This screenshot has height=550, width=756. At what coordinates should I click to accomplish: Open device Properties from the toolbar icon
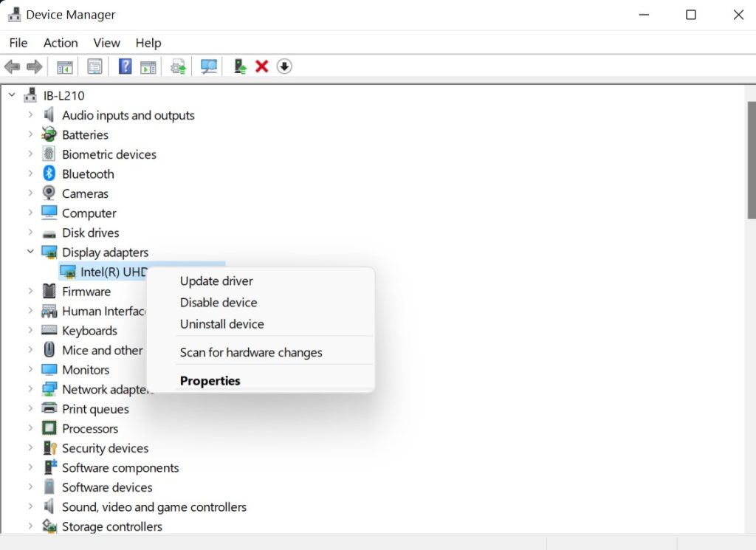95,66
